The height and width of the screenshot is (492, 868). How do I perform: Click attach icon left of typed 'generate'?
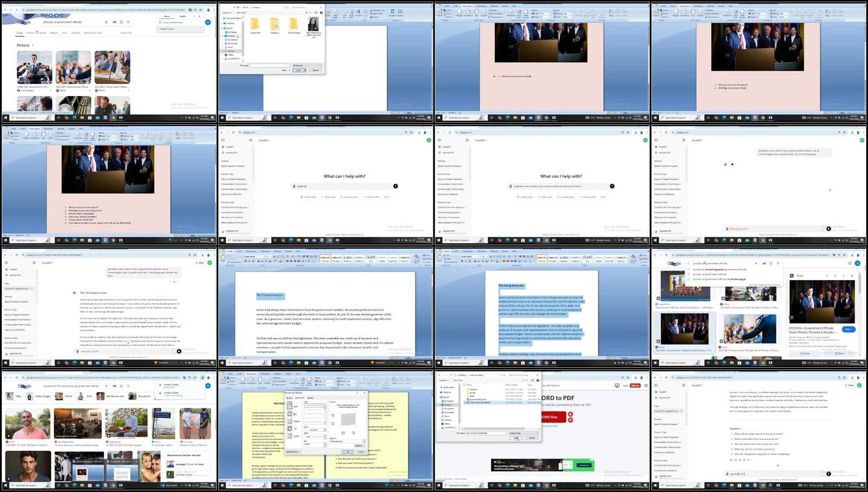coord(294,186)
